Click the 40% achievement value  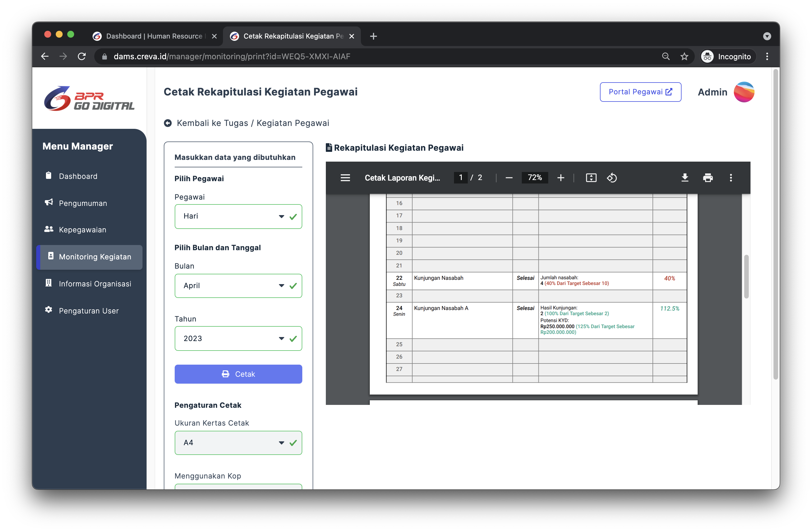[669, 278]
